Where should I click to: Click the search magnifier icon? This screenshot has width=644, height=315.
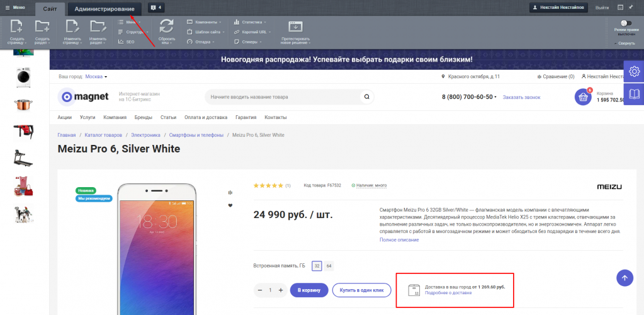(367, 97)
